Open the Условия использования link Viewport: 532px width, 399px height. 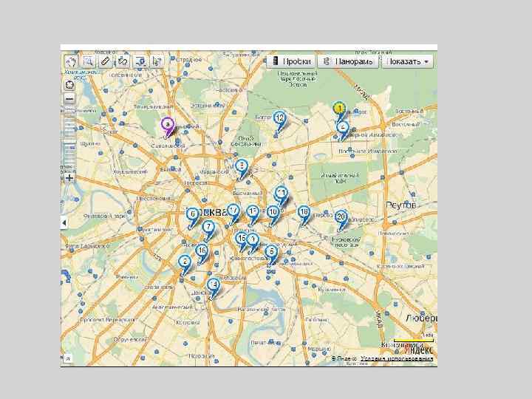point(397,358)
